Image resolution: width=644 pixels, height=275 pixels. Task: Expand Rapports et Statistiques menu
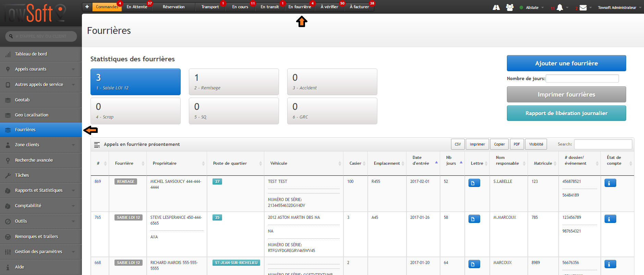click(x=41, y=190)
